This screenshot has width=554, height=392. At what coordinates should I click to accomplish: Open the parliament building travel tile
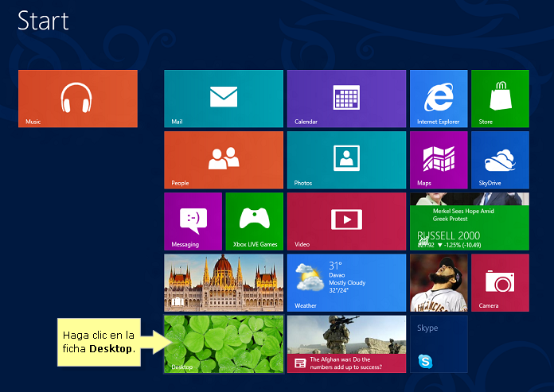click(x=224, y=282)
